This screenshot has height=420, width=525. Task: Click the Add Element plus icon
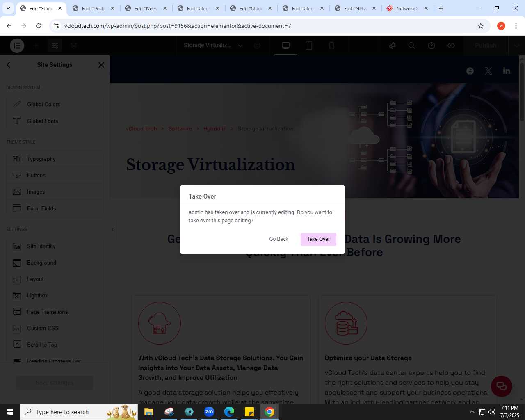(36, 46)
